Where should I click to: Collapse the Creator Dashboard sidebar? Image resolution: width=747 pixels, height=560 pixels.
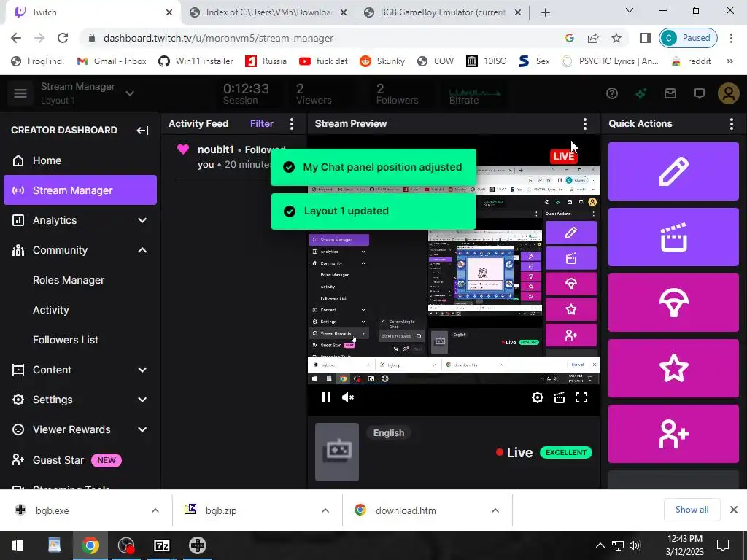point(142,131)
